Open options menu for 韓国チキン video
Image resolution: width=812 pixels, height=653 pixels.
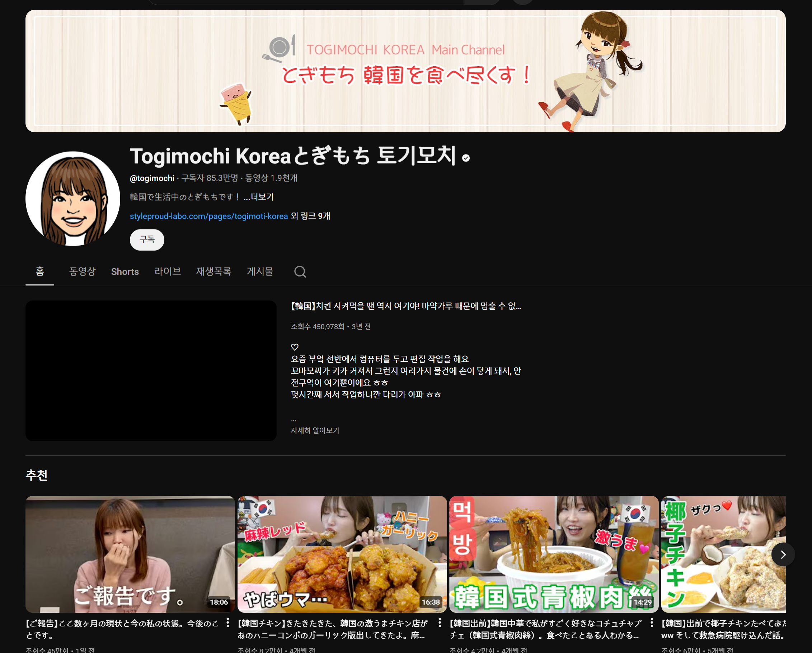click(440, 623)
